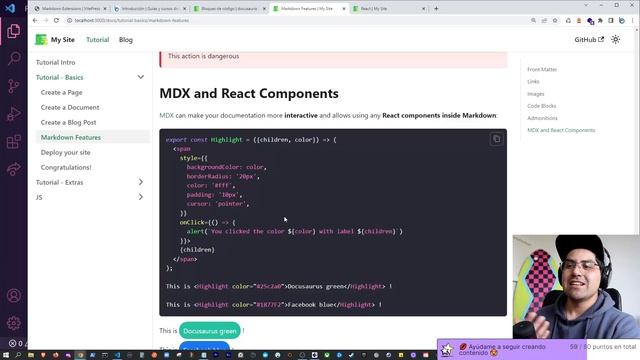The height and width of the screenshot is (360, 640).
Task: Open the extensions puzzle icon in browser toolbar
Action: point(600,20)
